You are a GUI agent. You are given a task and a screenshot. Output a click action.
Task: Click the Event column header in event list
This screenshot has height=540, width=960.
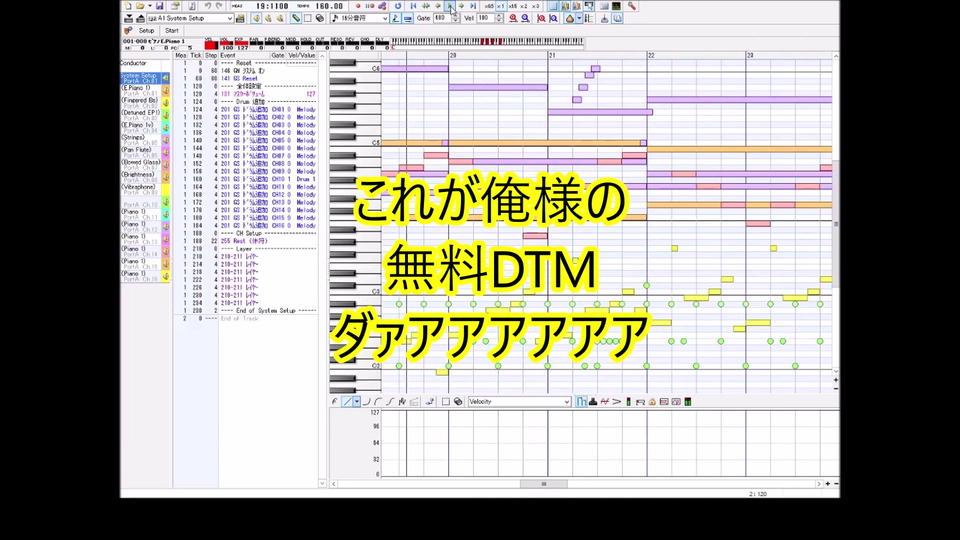(x=244, y=55)
